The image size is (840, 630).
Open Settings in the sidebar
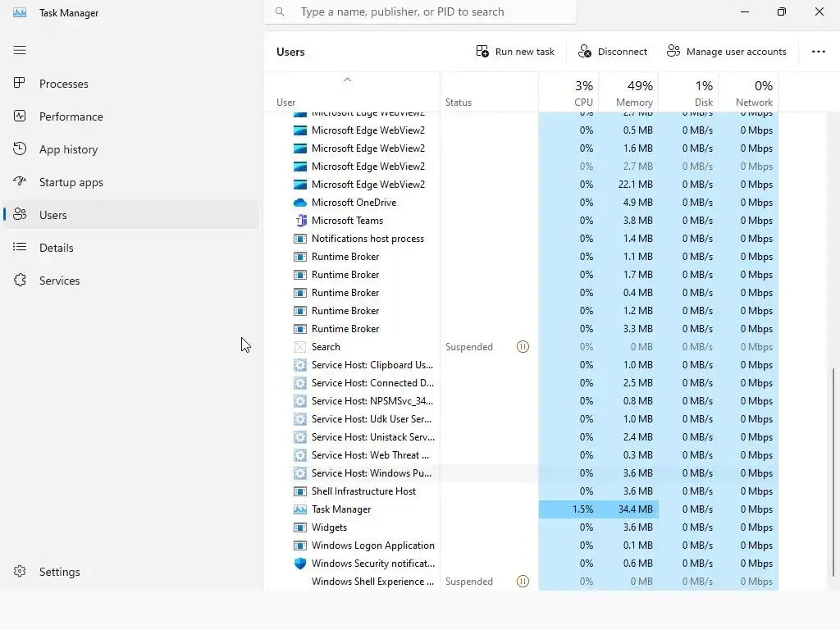tap(130, 572)
